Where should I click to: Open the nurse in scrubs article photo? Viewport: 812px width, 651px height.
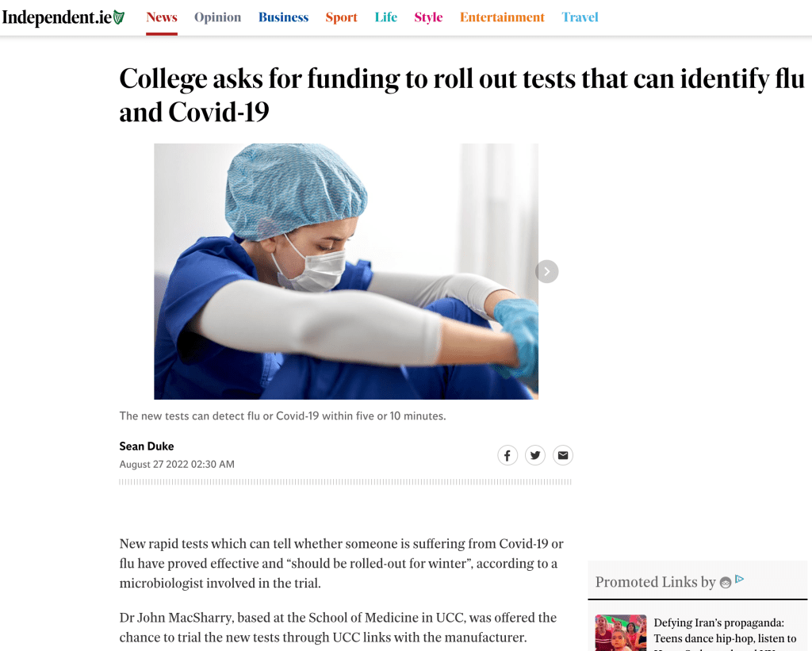346,271
